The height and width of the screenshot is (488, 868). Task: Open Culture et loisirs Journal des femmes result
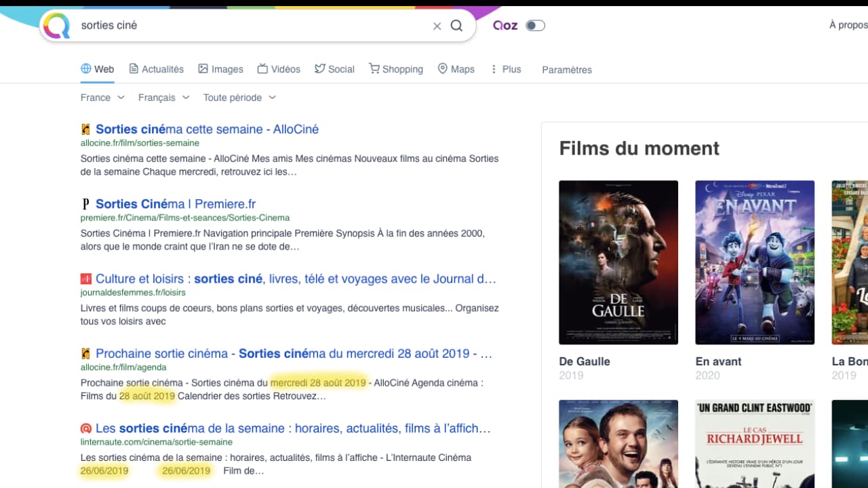[296, 279]
